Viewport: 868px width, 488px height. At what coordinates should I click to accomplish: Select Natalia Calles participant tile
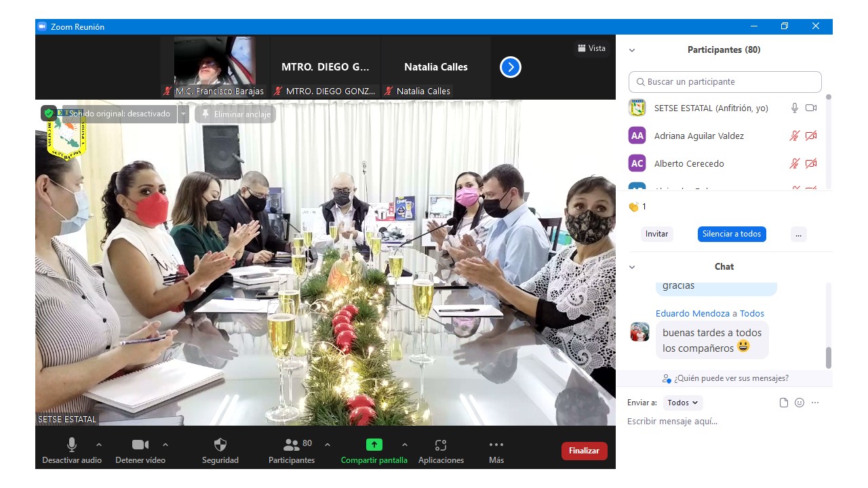pos(436,66)
